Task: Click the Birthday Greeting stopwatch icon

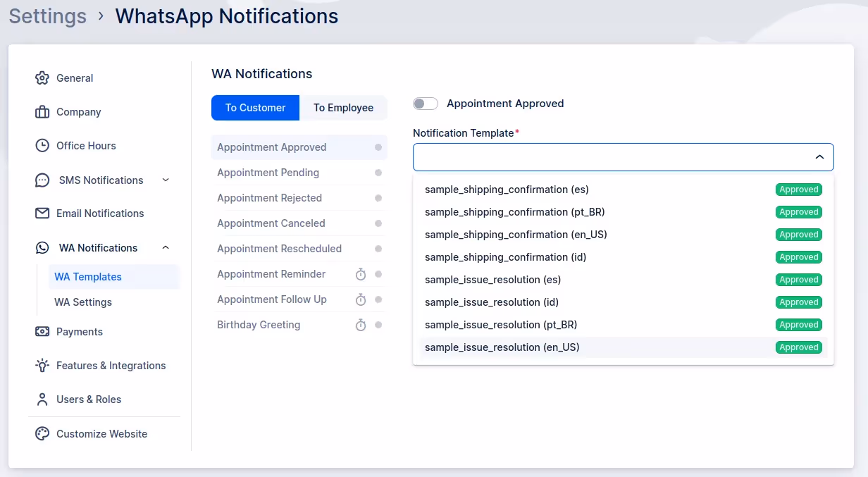Action: (x=361, y=325)
